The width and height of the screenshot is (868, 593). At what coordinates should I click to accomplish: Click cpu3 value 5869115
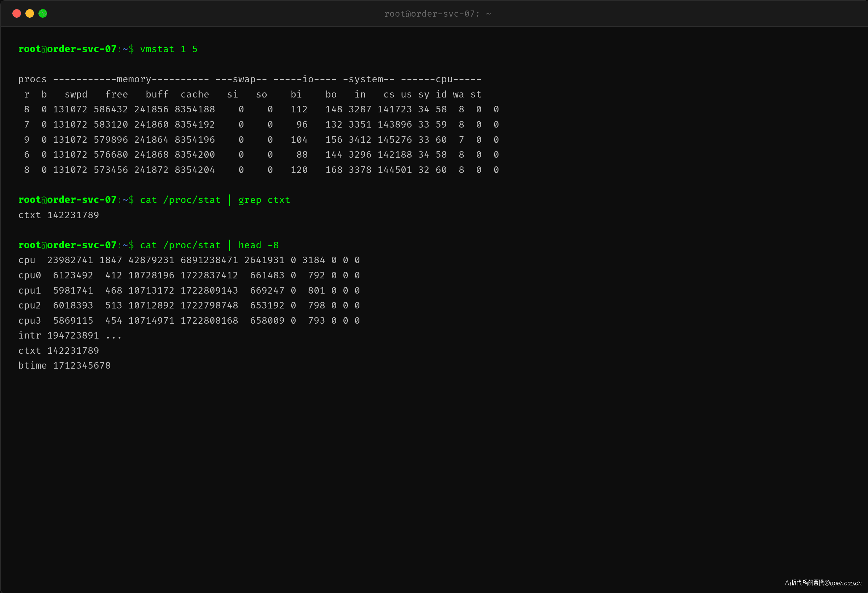pos(73,320)
